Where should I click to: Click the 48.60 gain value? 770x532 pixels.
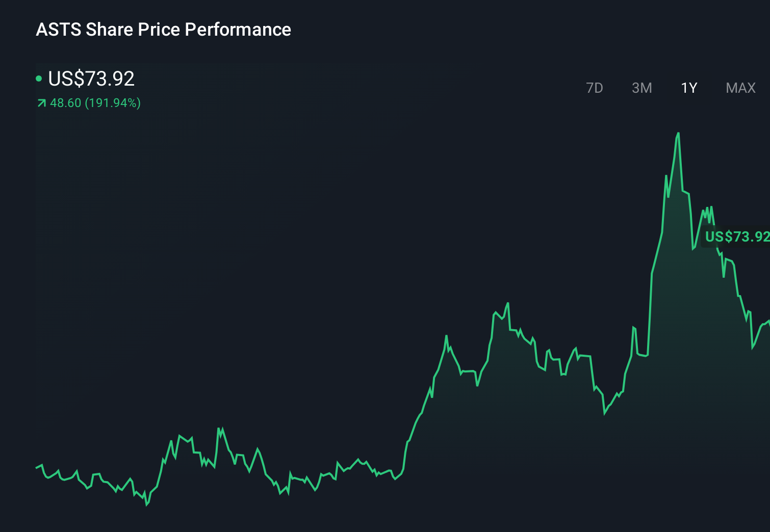[65, 103]
